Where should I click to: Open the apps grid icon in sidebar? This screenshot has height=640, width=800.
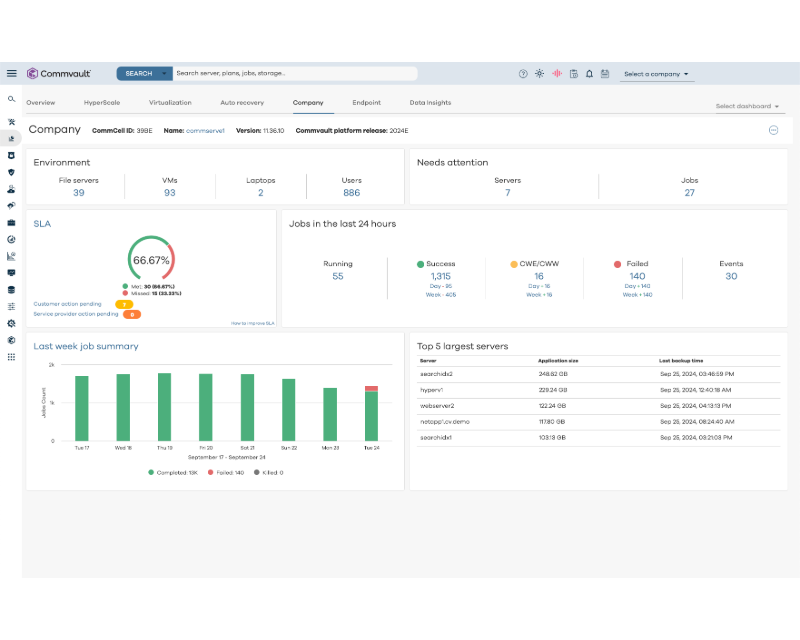pyautogui.click(x=11, y=356)
